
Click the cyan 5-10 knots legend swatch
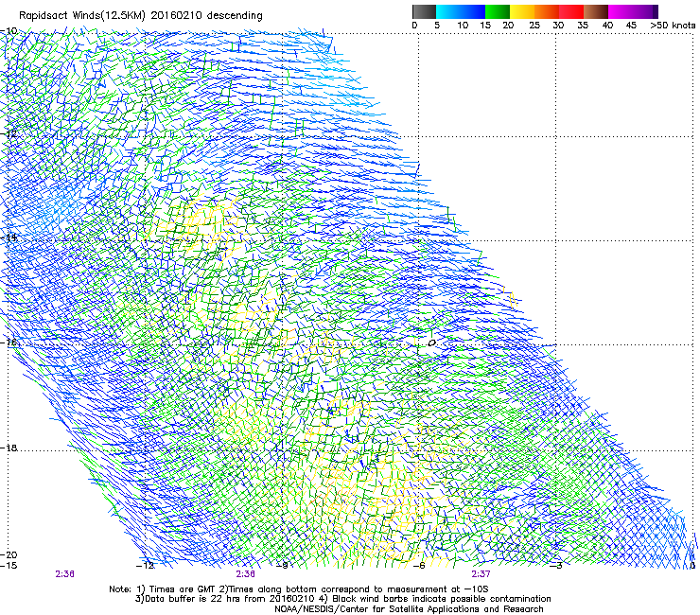447,11
